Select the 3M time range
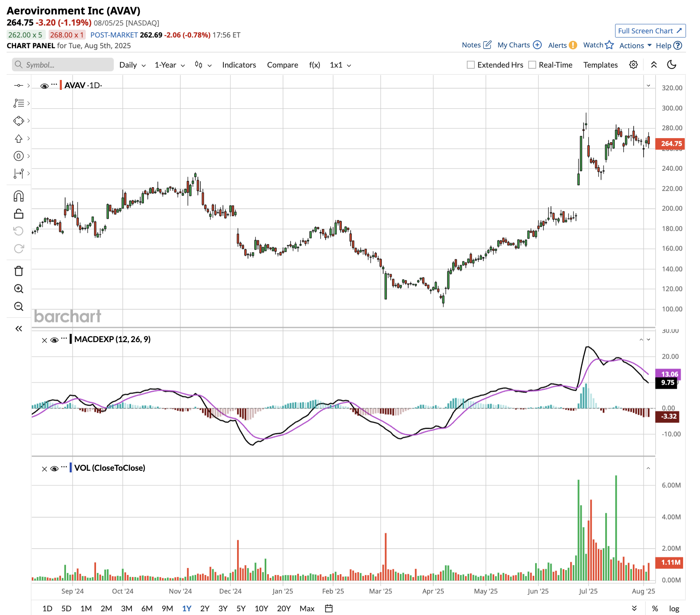The image size is (700, 615). [x=127, y=608]
